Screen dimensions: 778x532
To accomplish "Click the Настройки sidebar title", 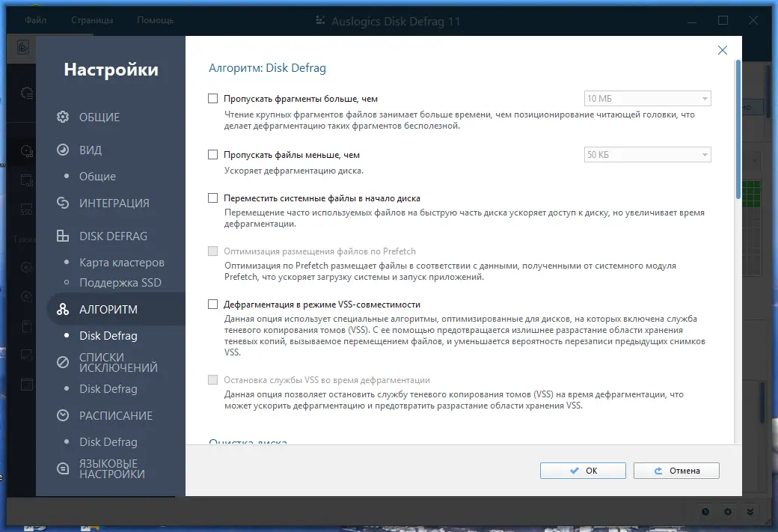I will click(x=111, y=70).
